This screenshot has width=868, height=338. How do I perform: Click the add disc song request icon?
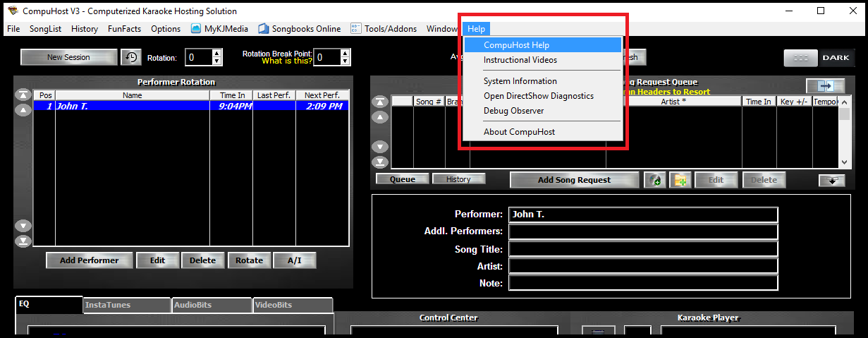point(655,180)
